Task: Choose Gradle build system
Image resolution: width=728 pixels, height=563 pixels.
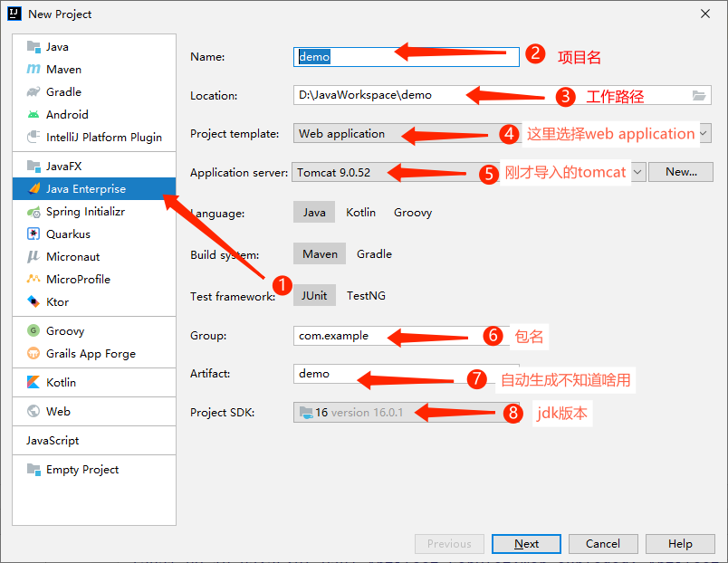Action: (374, 253)
